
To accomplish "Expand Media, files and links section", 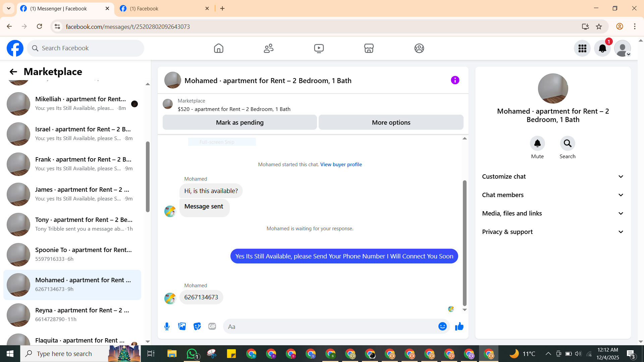I will pos(553,214).
